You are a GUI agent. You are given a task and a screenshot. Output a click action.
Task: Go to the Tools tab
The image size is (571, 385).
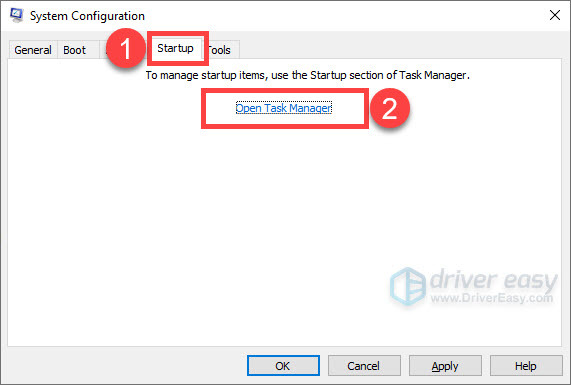pyautogui.click(x=221, y=50)
